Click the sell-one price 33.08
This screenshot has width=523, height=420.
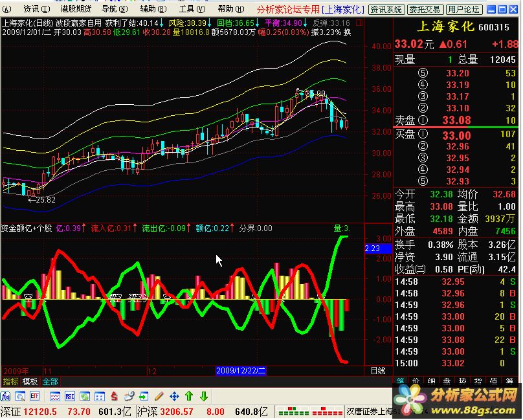click(x=456, y=120)
